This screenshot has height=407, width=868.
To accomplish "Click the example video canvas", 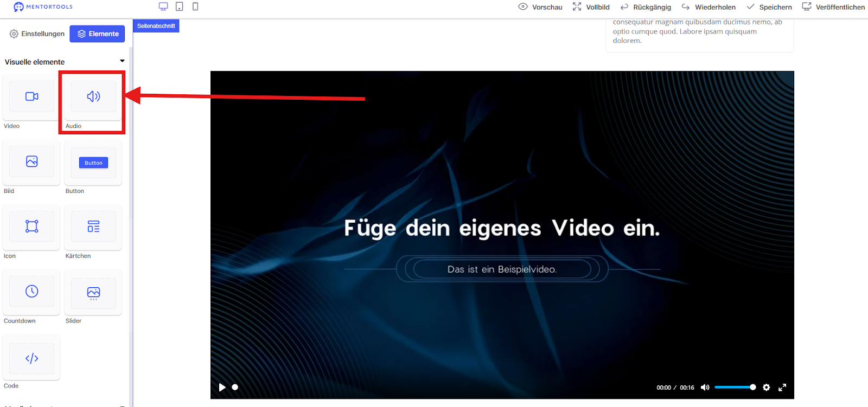I will coord(502,235).
